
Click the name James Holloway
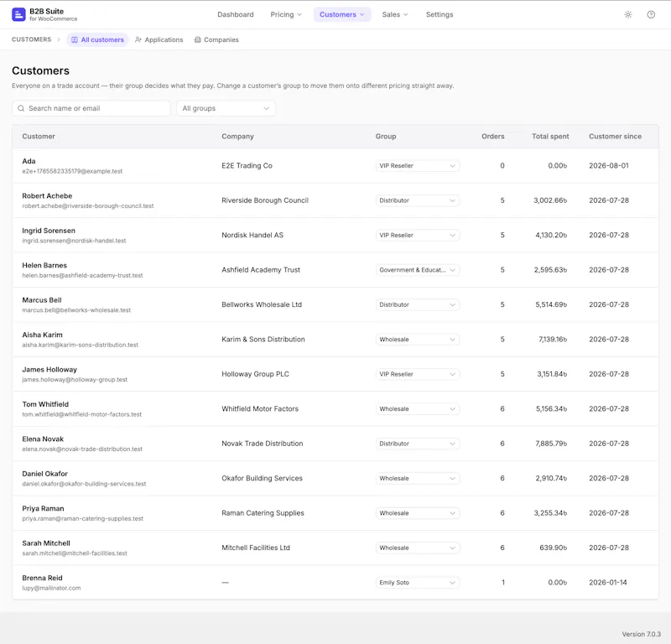49,369
